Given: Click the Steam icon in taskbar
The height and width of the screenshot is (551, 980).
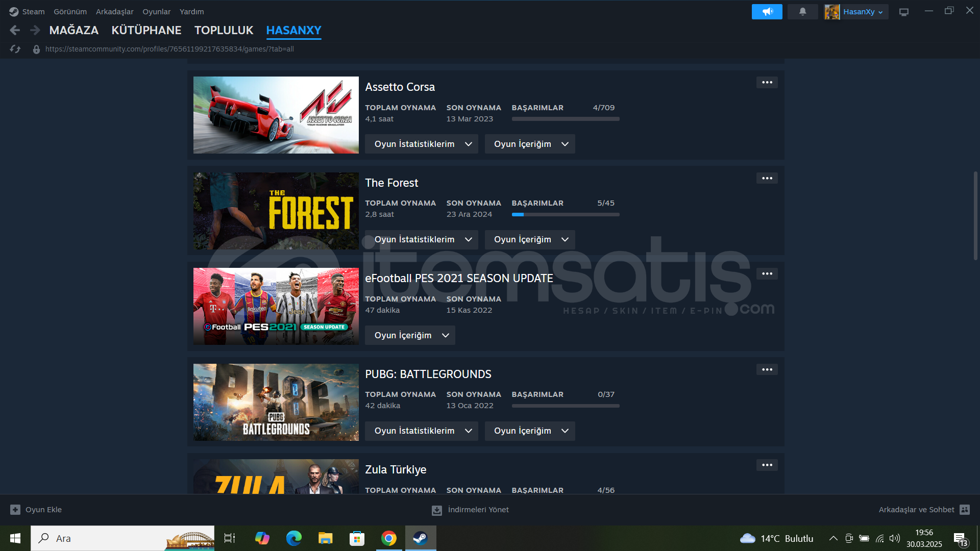Looking at the screenshot, I should (x=421, y=538).
